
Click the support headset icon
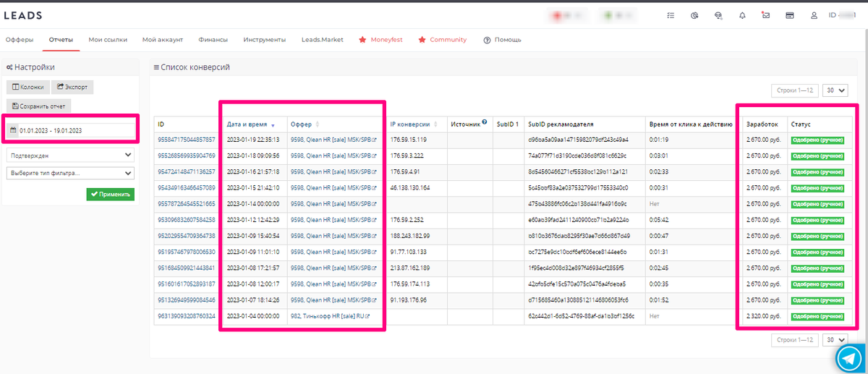pos(718,15)
